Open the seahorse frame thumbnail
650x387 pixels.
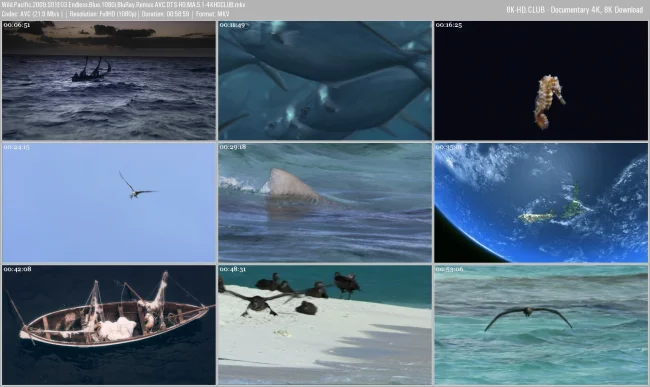point(541,80)
